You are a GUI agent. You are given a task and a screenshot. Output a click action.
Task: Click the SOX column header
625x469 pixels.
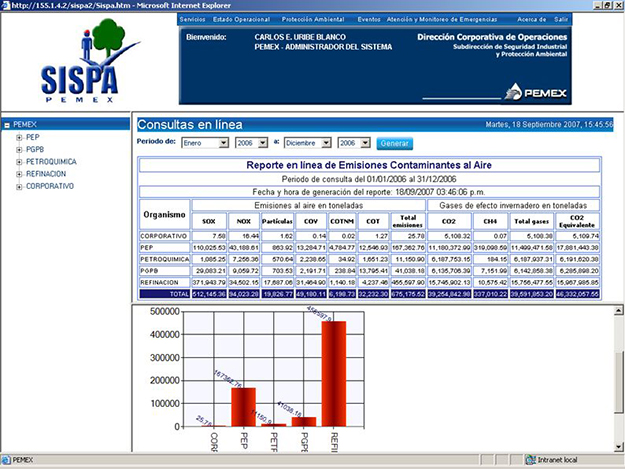209,221
